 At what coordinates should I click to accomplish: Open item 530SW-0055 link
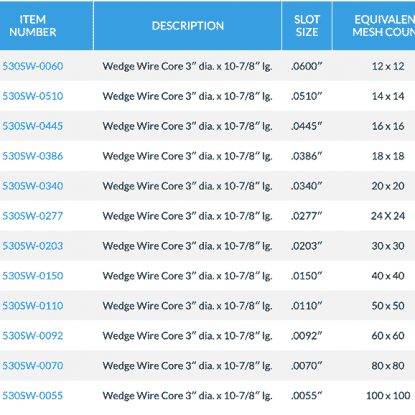pyautogui.click(x=33, y=395)
